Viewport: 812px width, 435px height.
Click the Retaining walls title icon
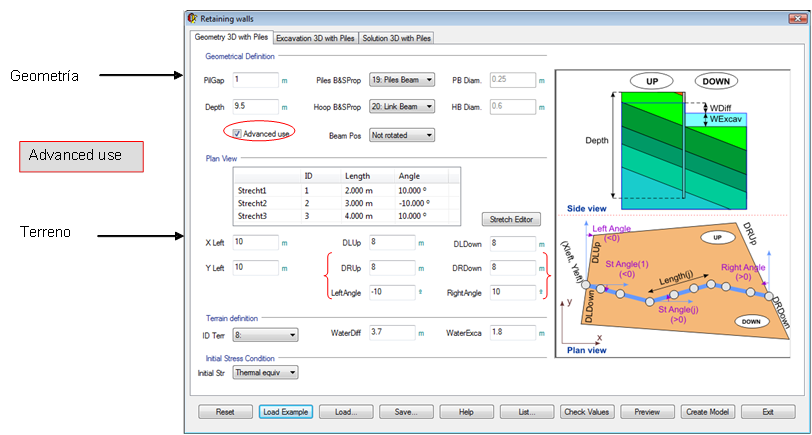[x=192, y=19]
